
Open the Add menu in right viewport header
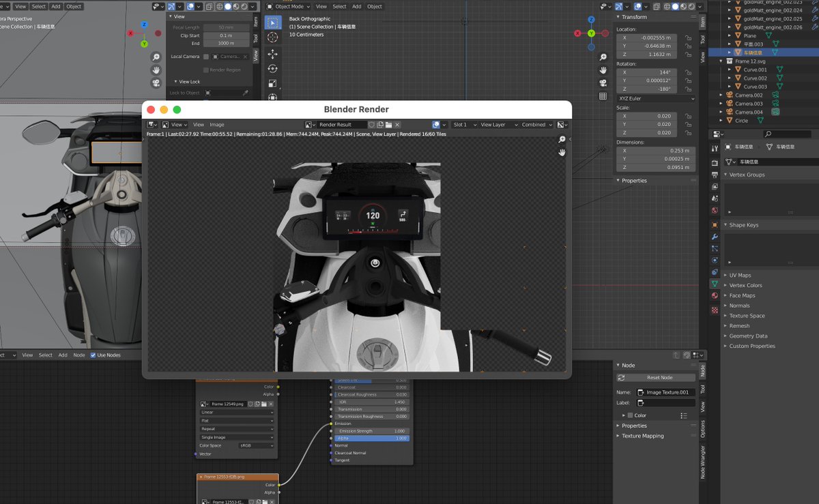coord(356,6)
